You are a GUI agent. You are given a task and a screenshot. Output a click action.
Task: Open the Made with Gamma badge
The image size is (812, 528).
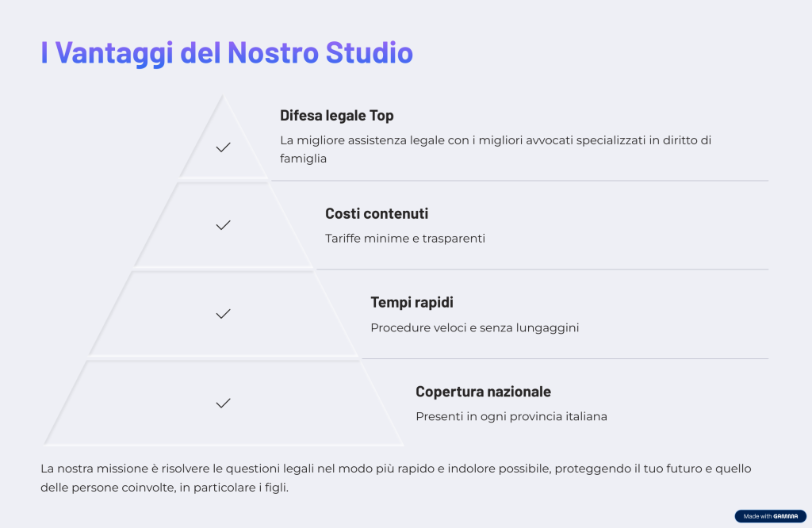770,516
